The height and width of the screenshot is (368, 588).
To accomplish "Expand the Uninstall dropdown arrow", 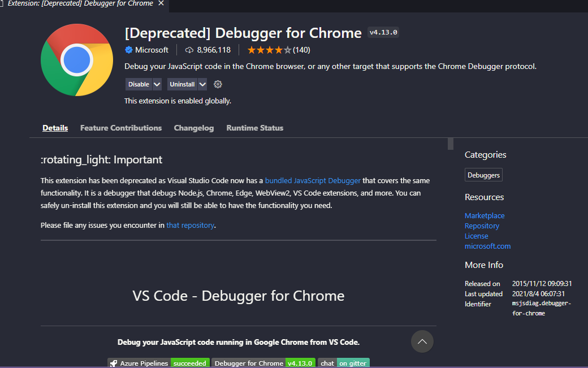I will point(202,84).
